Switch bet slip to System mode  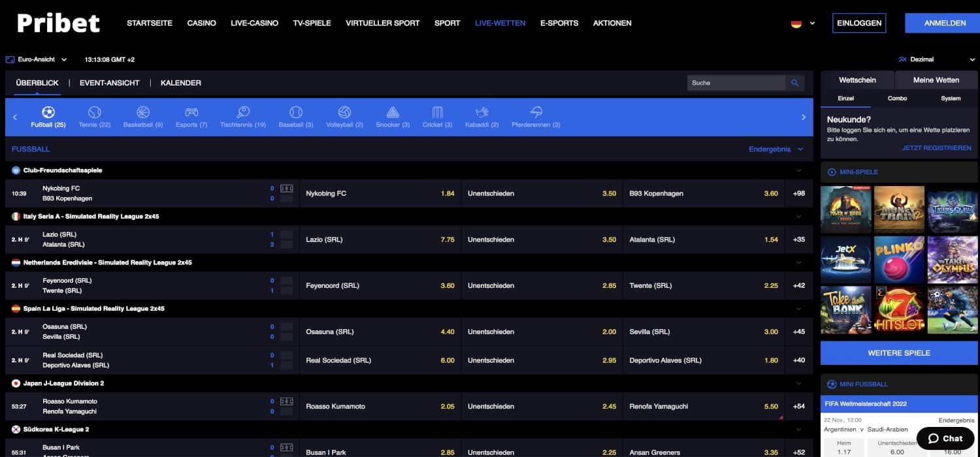click(x=951, y=99)
